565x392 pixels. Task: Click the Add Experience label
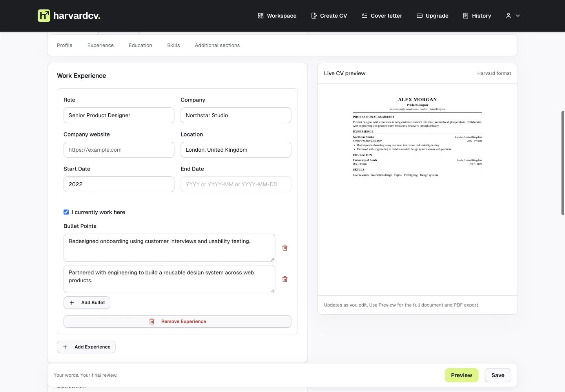(92, 347)
